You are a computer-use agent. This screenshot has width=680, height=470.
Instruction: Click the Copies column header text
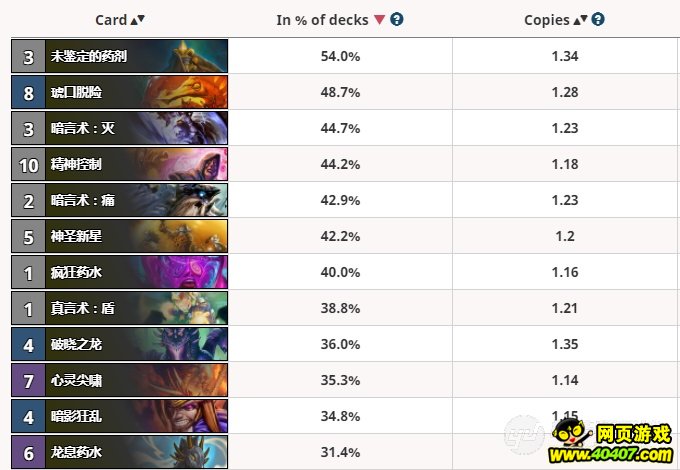(546, 20)
